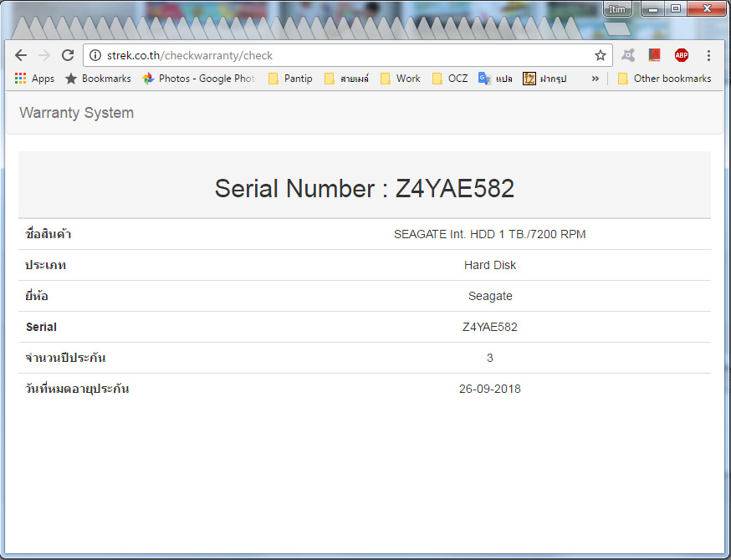731x560 pixels.
Task: Select the 'SEAGATE Int. HDD 1 TB./7200 RPM' value
Action: click(489, 234)
